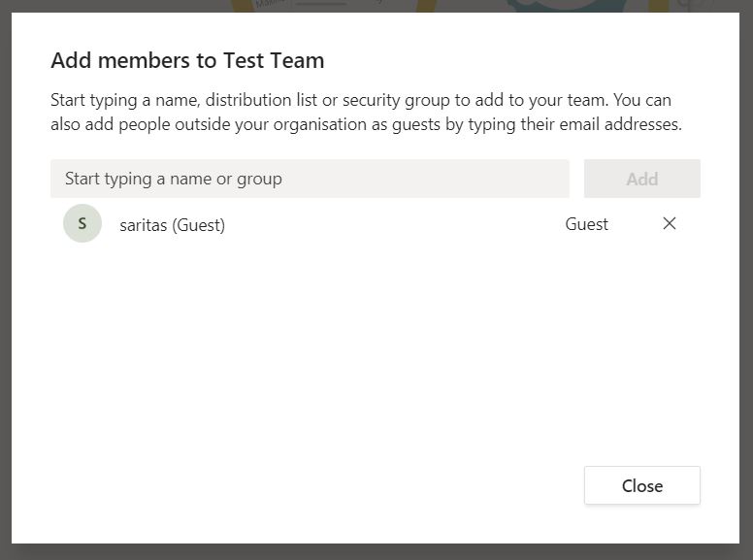Click 'Test Team' in the dialog title
This screenshot has height=560, width=753.
click(274, 60)
